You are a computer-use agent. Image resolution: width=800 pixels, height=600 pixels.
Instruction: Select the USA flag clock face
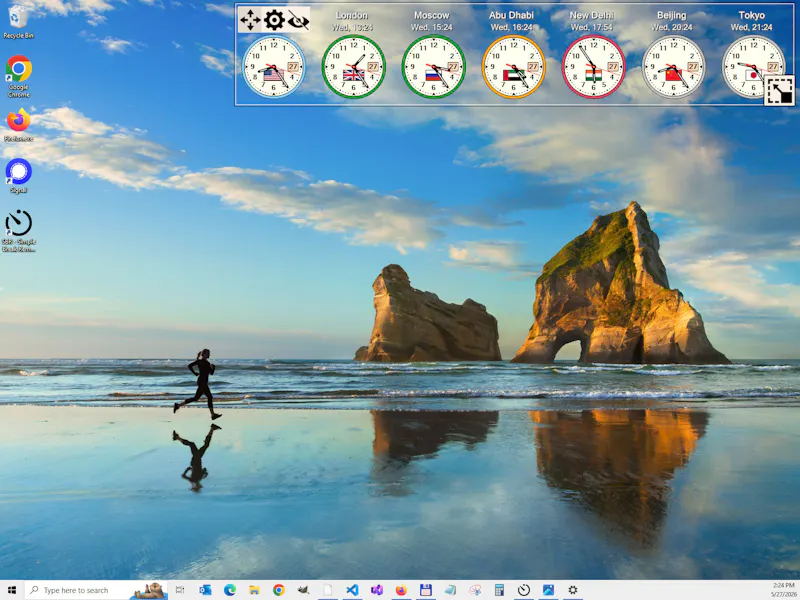pyautogui.click(x=273, y=67)
